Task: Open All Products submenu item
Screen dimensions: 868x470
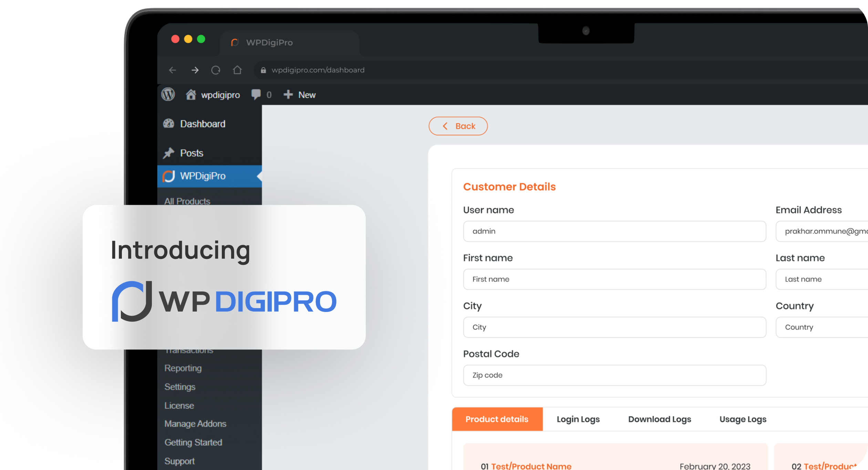Action: click(187, 201)
